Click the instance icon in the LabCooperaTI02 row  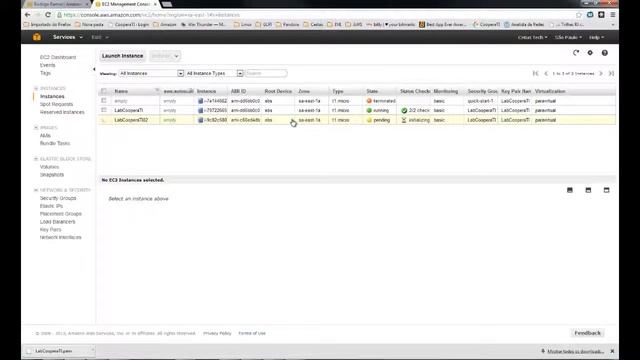coord(200,120)
